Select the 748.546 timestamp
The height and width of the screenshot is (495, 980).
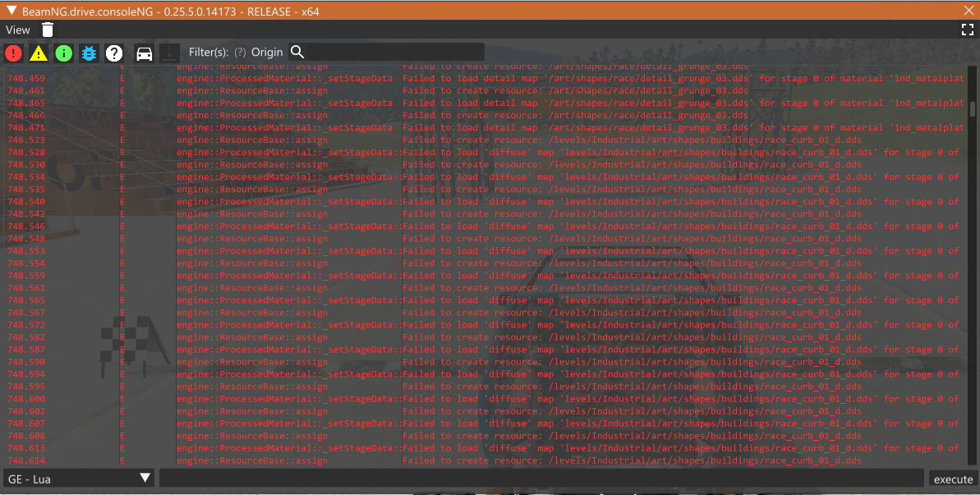(26, 226)
